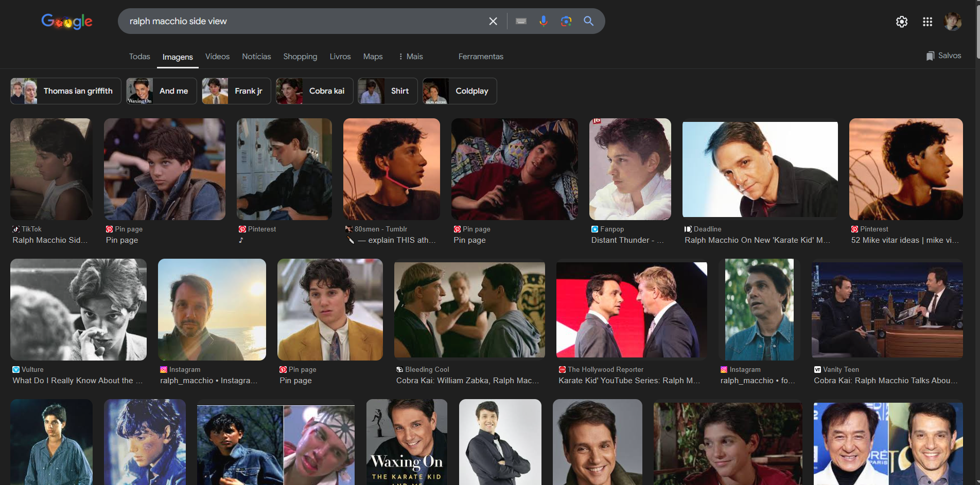This screenshot has height=485, width=980.
Task: Expand the Ferramentas filter options
Action: coord(480,57)
